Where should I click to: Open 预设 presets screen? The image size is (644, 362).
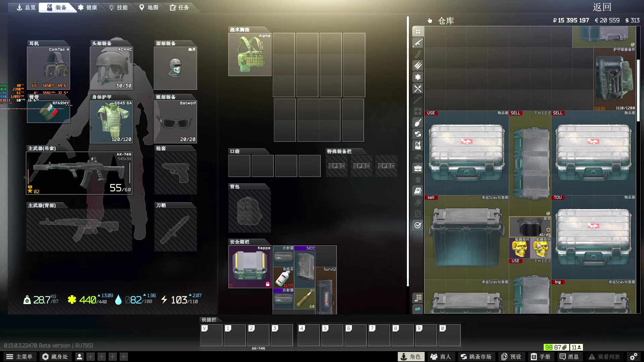(x=511, y=357)
